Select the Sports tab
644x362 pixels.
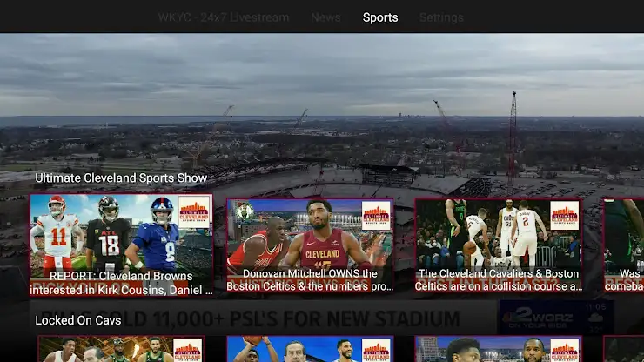click(x=380, y=17)
